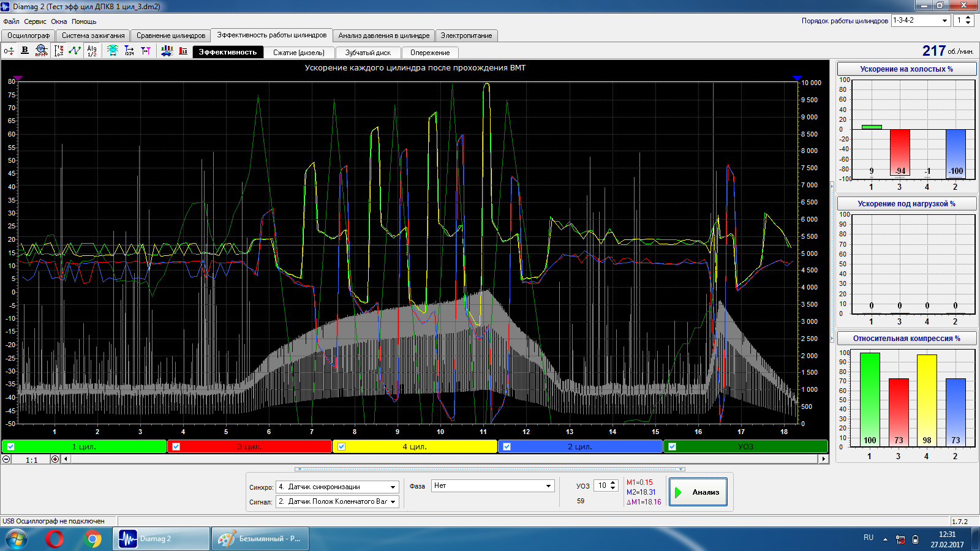Open the Файл menu
Image resolution: width=980 pixels, height=551 pixels.
coord(11,21)
